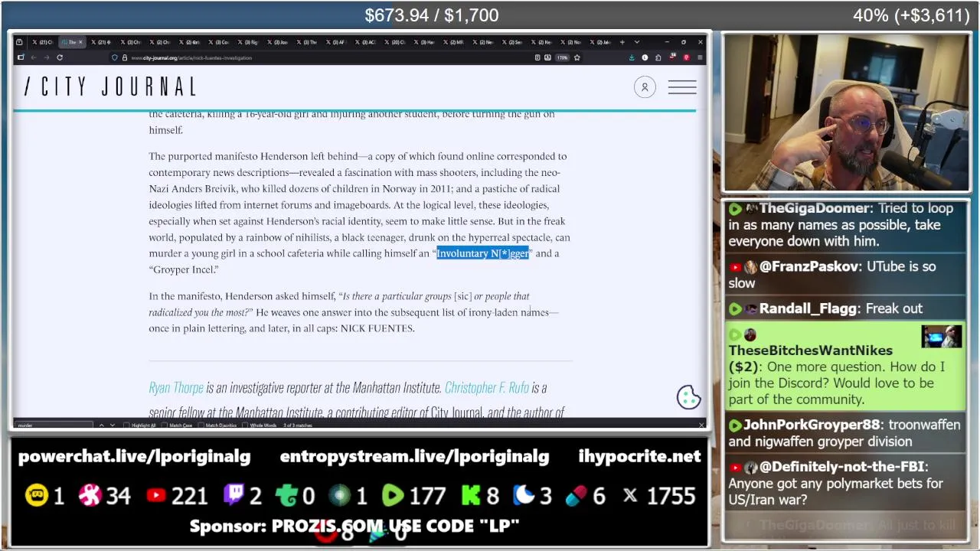Viewport: 980px width, 551px height.
Task: Open the Ryan Thorpe author link
Action: pos(176,387)
